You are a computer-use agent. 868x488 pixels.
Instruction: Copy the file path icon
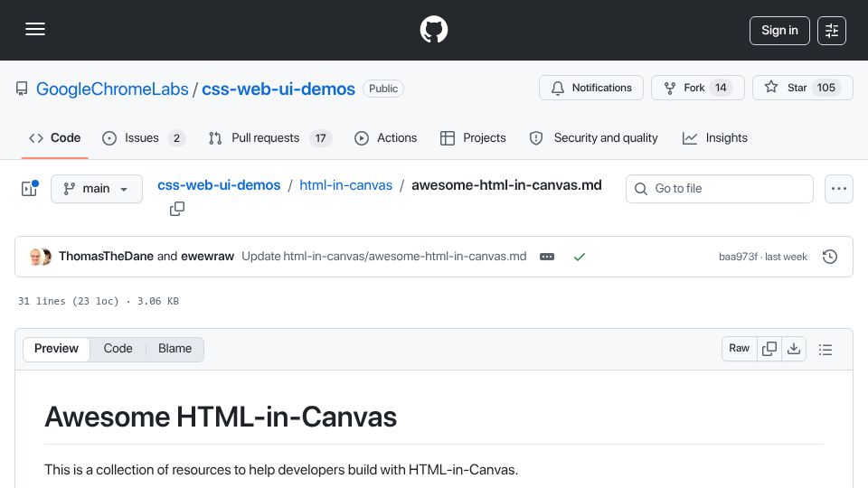click(177, 209)
